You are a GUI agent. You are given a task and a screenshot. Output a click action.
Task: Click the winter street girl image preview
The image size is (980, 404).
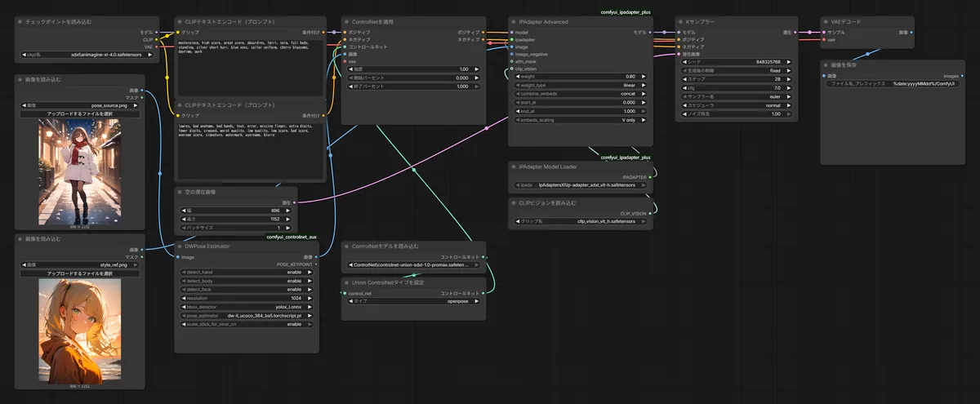79,171
